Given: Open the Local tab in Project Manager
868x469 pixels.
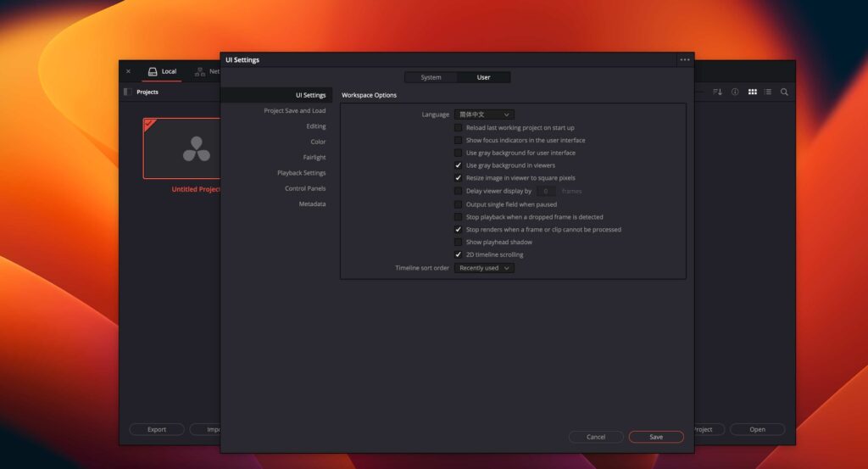Looking at the screenshot, I should click(162, 71).
